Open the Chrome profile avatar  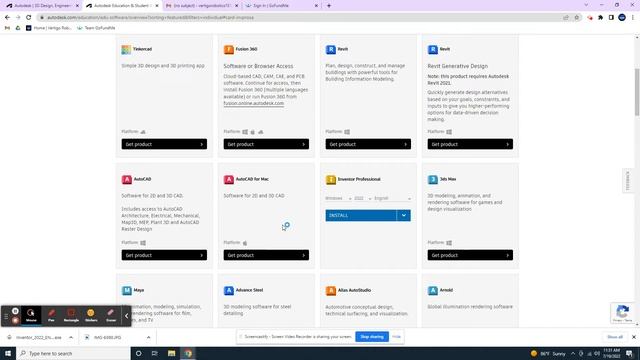coord(622,18)
